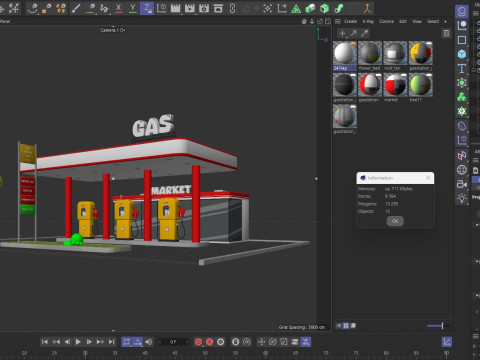Image resolution: width=480 pixels, height=360 pixels.
Task: Click frame 50 on the timeline ruler
Action: (205, 353)
